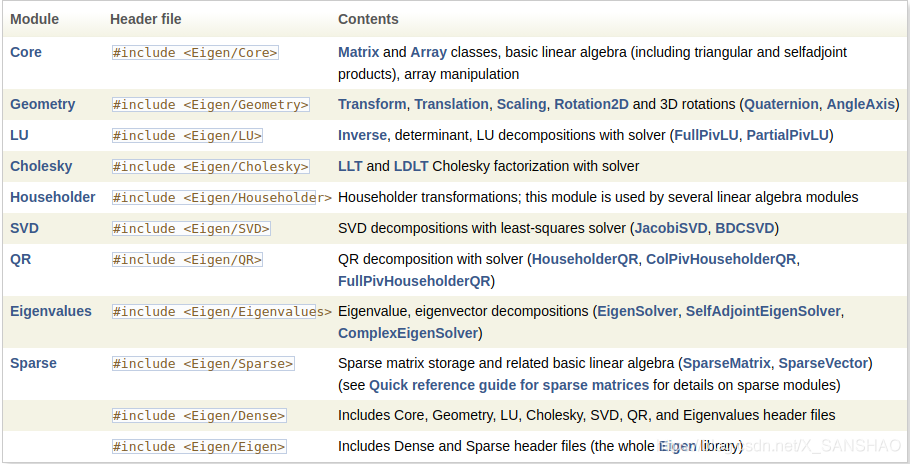
Task: Open the Geometry module link
Action: pyautogui.click(x=43, y=104)
